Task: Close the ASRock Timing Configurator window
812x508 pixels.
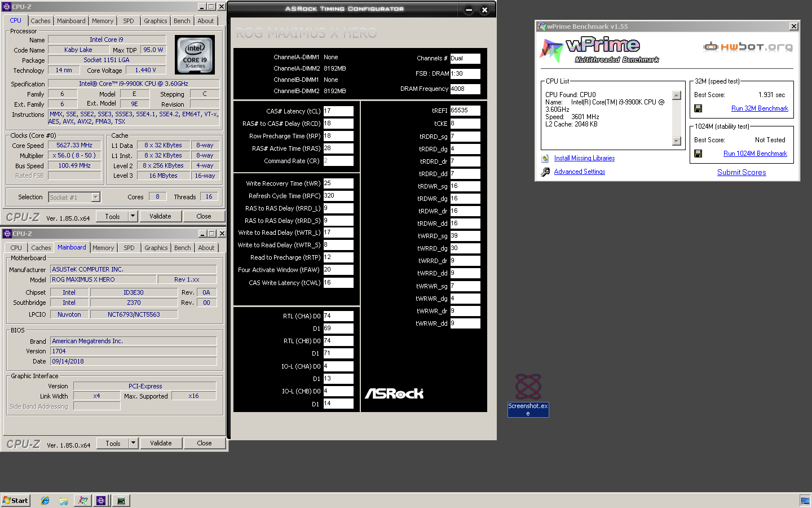Action: click(x=484, y=10)
